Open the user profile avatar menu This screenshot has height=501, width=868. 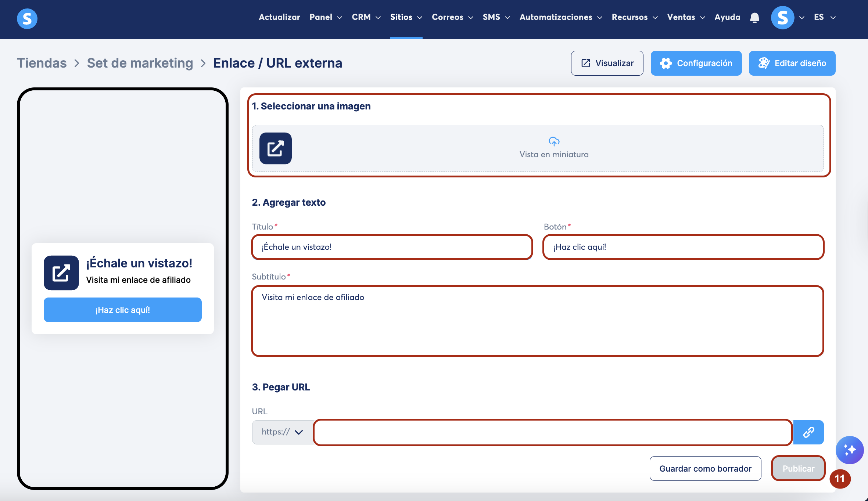coord(783,17)
